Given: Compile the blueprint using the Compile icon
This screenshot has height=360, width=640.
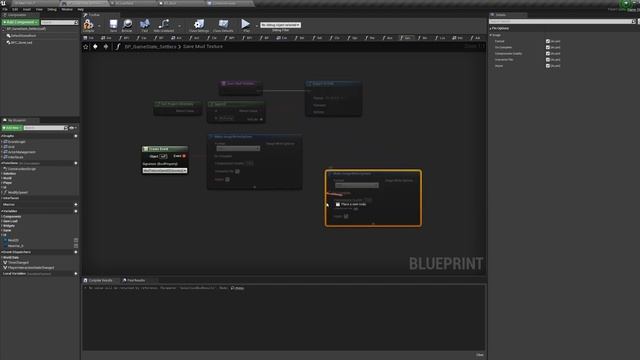Looking at the screenshot, I should coord(88,24).
